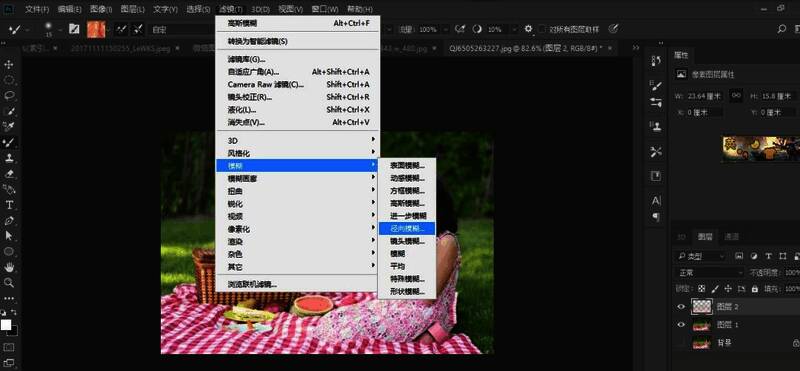The height and width of the screenshot is (371, 800).
Task: Open the History panel icon in collapsed dock
Action: tap(657, 61)
